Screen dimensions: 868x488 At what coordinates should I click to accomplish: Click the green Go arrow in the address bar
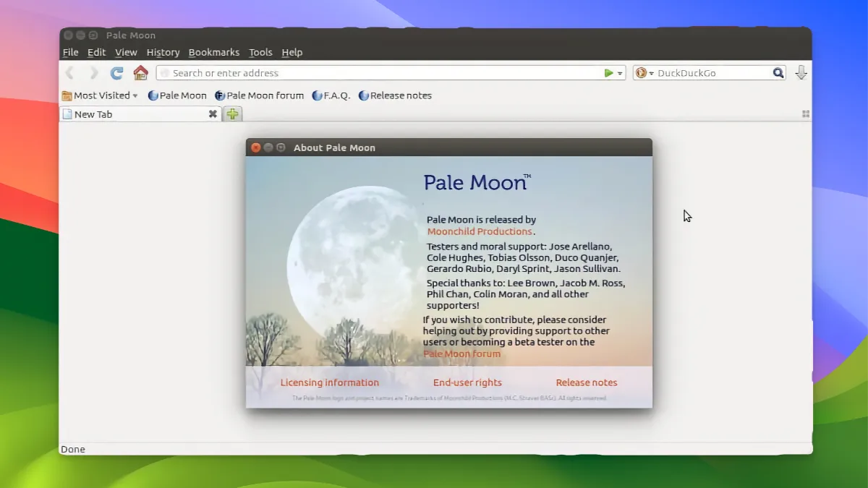coord(608,73)
